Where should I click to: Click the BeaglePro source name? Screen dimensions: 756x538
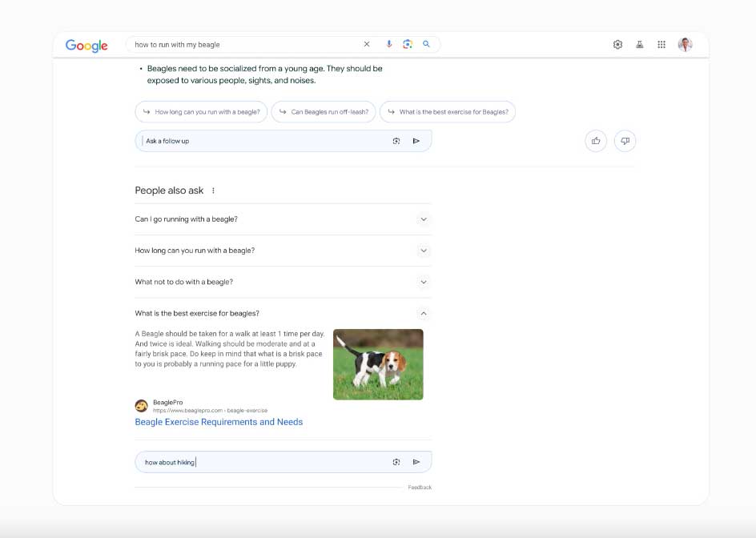click(168, 402)
